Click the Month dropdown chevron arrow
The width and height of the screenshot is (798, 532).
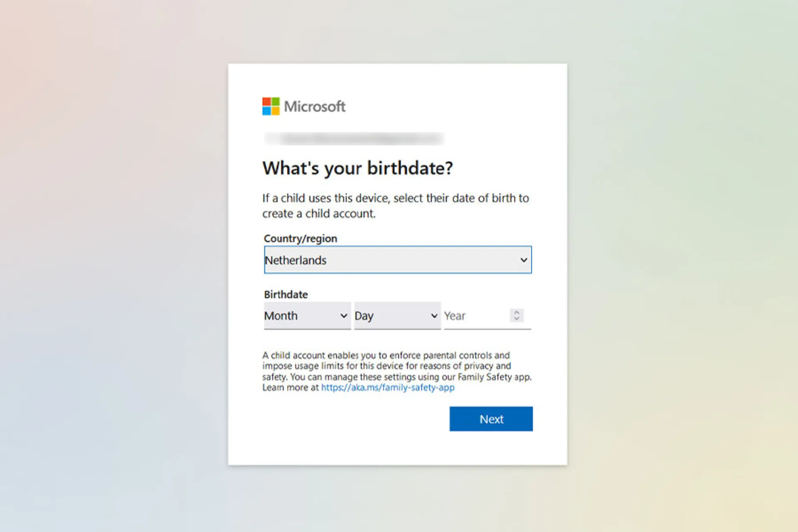click(x=344, y=316)
